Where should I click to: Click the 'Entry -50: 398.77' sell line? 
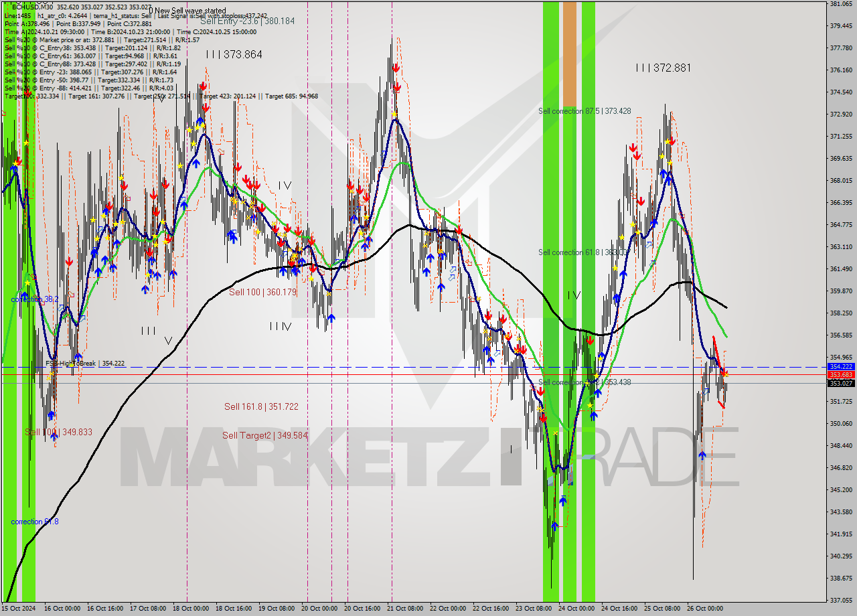pos(88,80)
